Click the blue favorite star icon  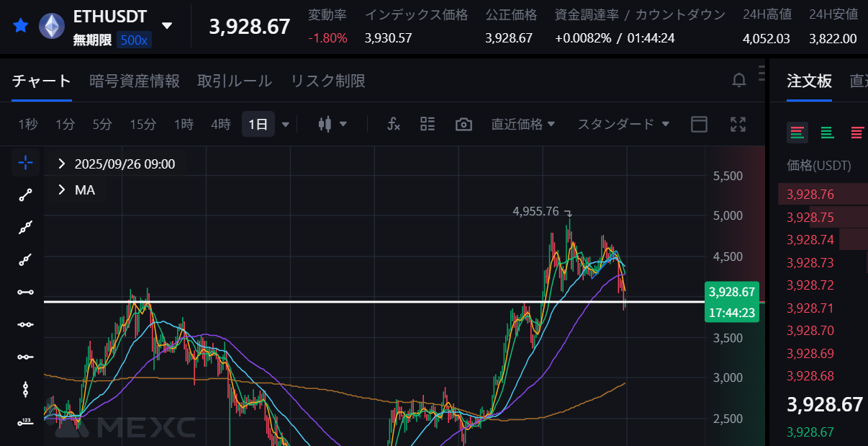pos(21,26)
